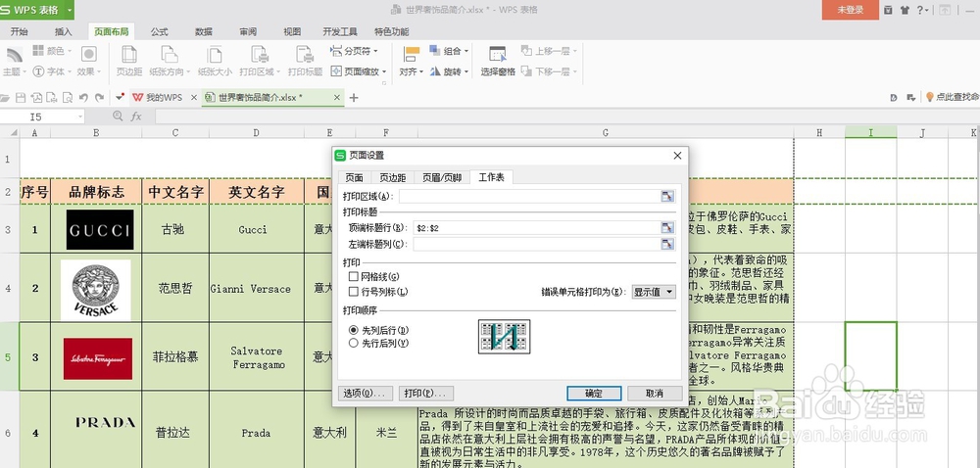Open the 分页符 page break dropdown
This screenshot has height=468, width=980.
(x=353, y=51)
